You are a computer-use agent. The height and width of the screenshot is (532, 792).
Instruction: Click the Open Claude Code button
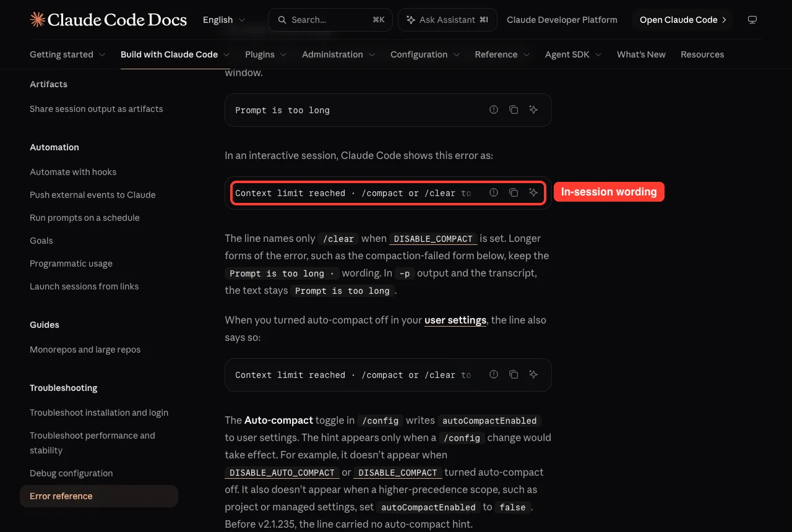click(682, 20)
